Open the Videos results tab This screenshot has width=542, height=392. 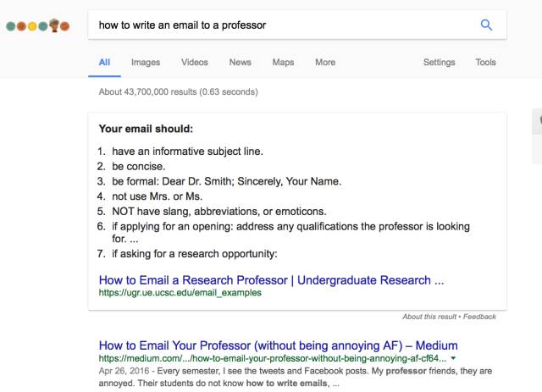point(194,62)
